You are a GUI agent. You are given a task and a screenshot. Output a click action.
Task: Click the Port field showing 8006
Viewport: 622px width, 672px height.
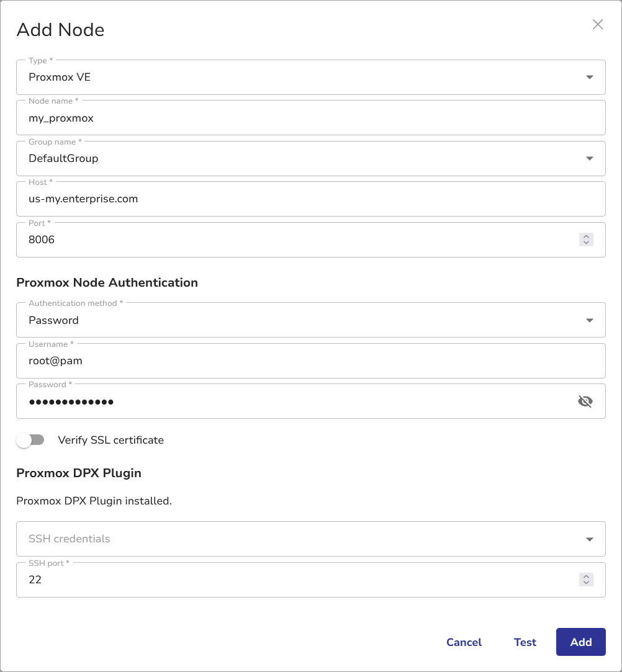(x=311, y=240)
